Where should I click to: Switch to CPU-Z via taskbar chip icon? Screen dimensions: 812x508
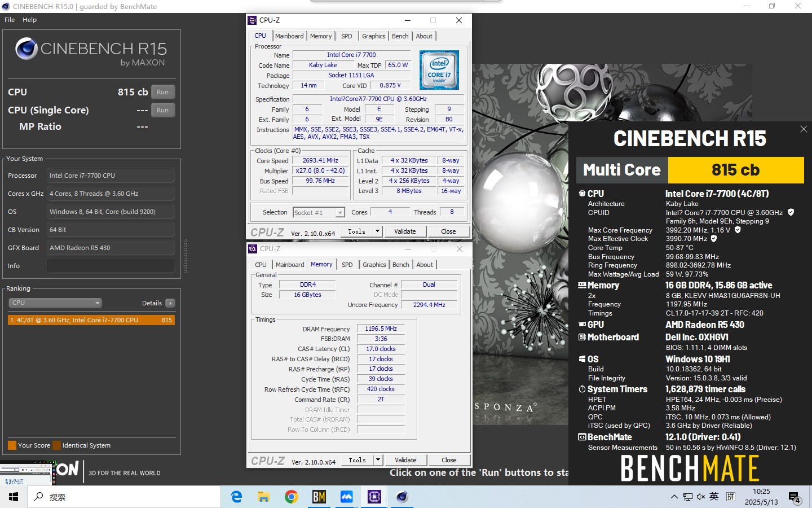[x=374, y=497]
